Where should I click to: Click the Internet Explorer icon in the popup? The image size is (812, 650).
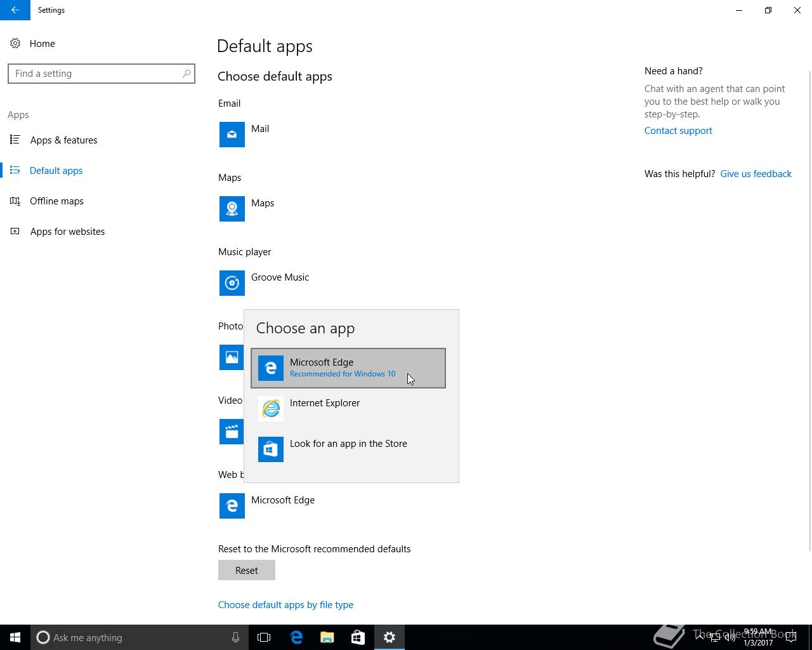(x=271, y=409)
